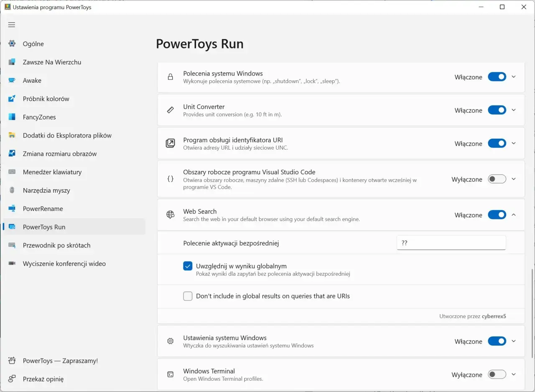Click the lock icon for Polecenia systemu Windows
Screen dimensions: 535x392
tap(170, 77)
